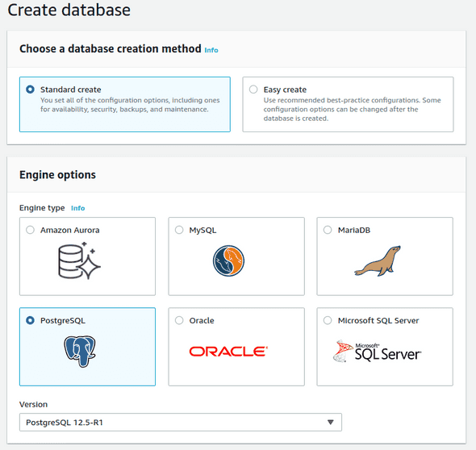Click the Easy create description card
Screen dimensions: 476x450
tap(348, 104)
